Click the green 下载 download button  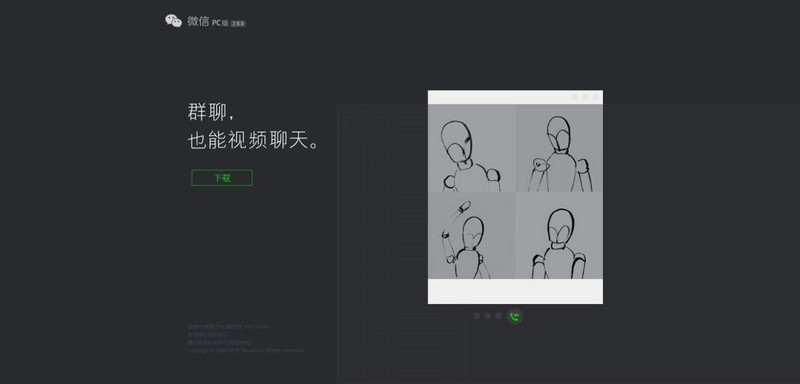click(222, 177)
